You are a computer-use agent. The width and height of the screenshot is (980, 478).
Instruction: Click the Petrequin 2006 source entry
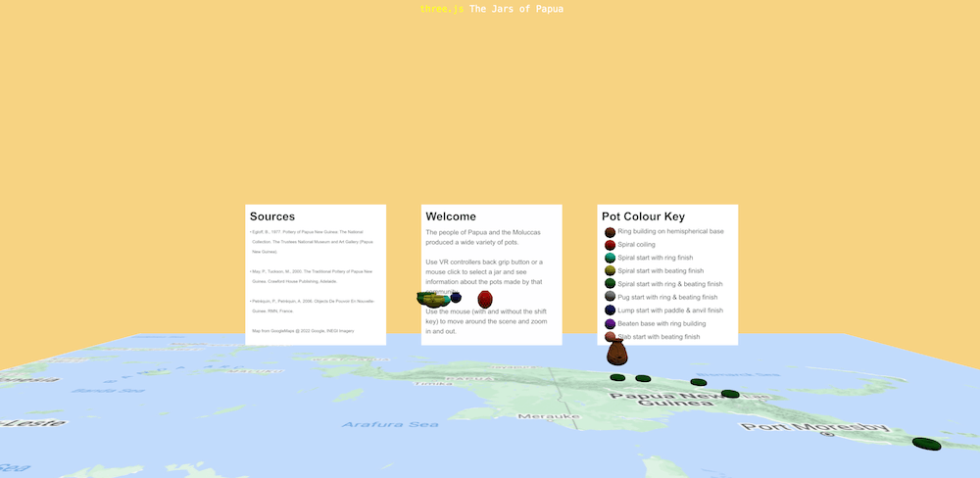(312, 306)
